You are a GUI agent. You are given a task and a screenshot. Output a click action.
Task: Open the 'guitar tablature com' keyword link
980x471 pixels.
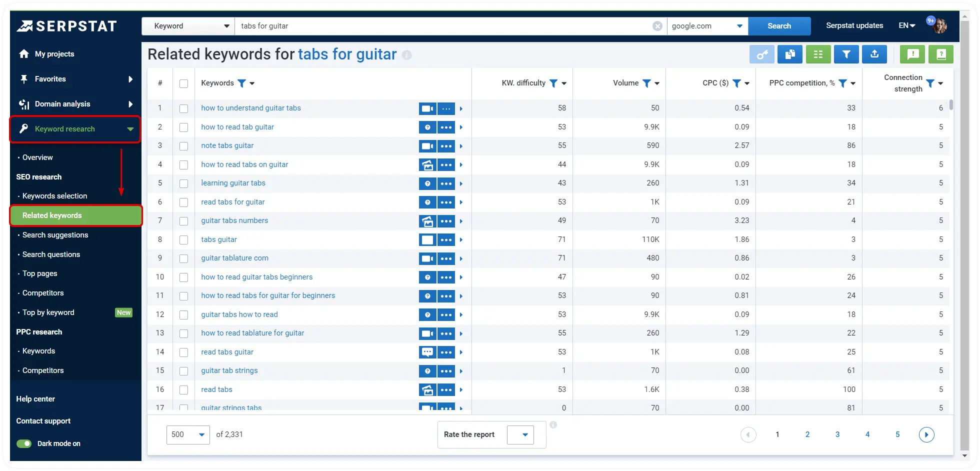pyautogui.click(x=234, y=258)
